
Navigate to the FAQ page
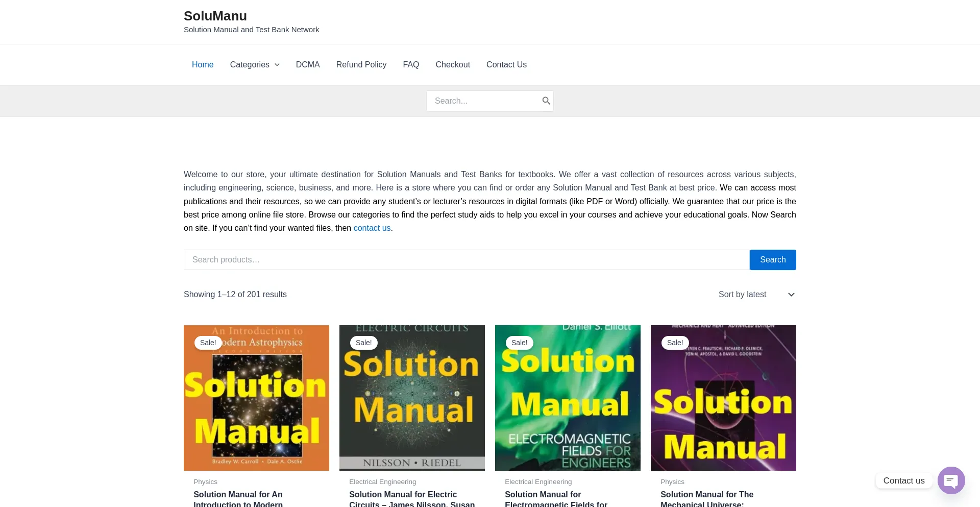click(411, 65)
